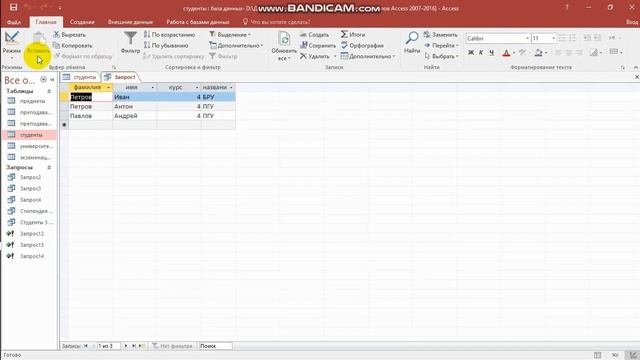Open the Calibri font name dropdown
The height and width of the screenshot is (360, 640).
(x=527, y=38)
